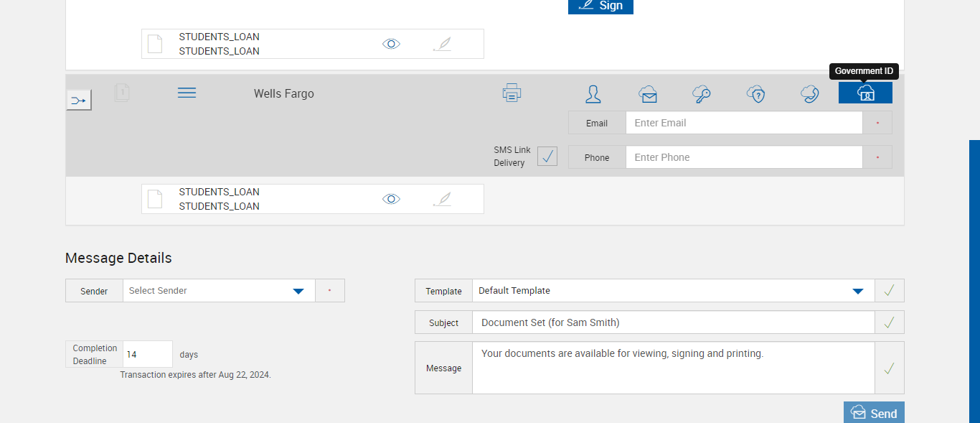Click the merge arrow button on left
The width and height of the screenshot is (980, 423).
(79, 100)
